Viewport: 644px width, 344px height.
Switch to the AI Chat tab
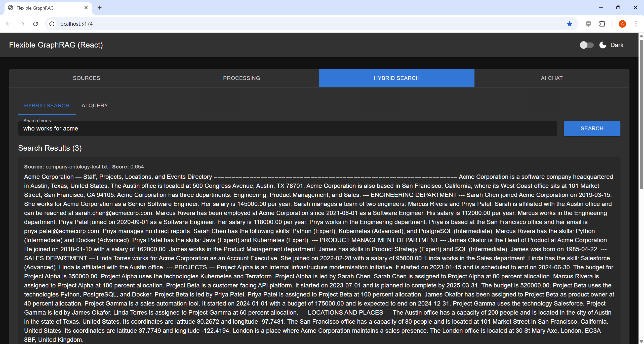click(552, 78)
